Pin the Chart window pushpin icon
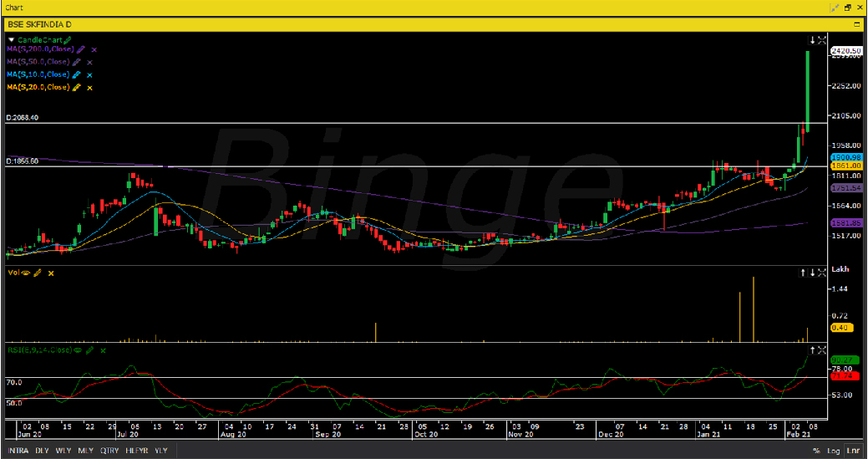Screen dimensions: 868x459 (x=835, y=8)
